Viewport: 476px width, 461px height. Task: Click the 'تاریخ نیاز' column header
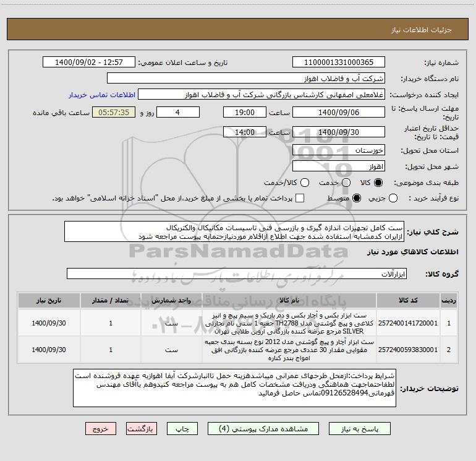tap(49, 300)
